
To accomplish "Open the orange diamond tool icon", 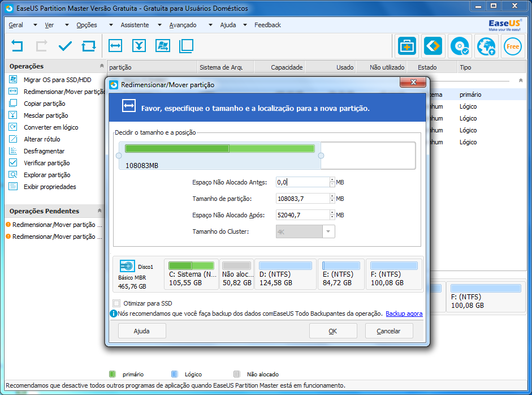I will tap(433, 46).
